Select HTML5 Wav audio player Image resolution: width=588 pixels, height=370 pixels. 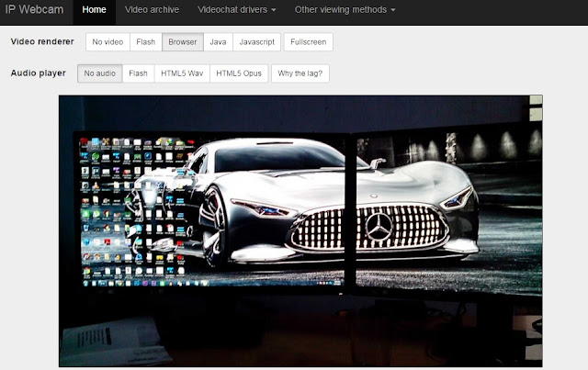182,73
